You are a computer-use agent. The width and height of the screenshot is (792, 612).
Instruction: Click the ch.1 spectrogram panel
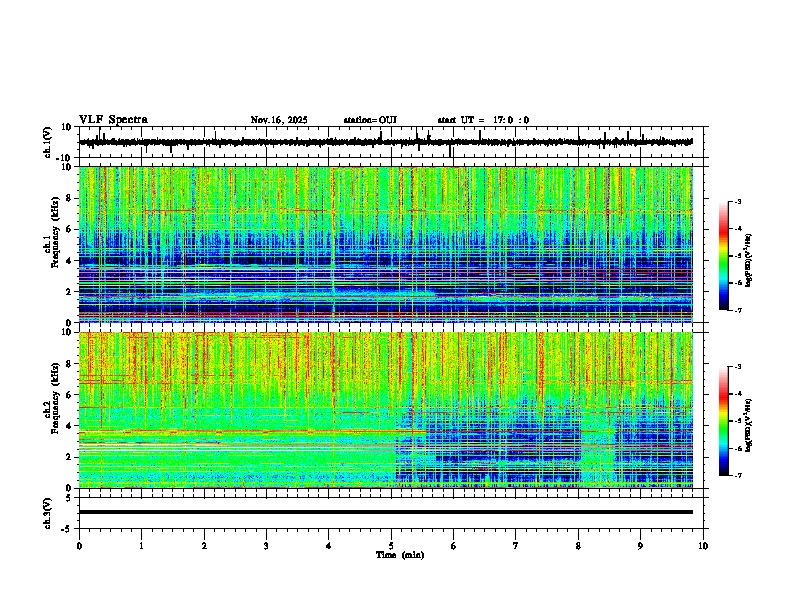pyautogui.click(x=386, y=244)
